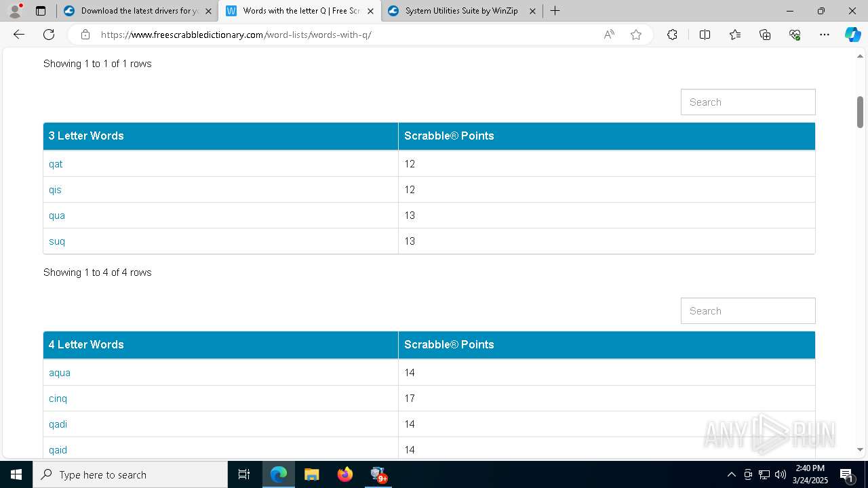Click the Search box above 4 Letter Words
Image resolution: width=868 pixels, height=488 pixels.
tap(748, 311)
